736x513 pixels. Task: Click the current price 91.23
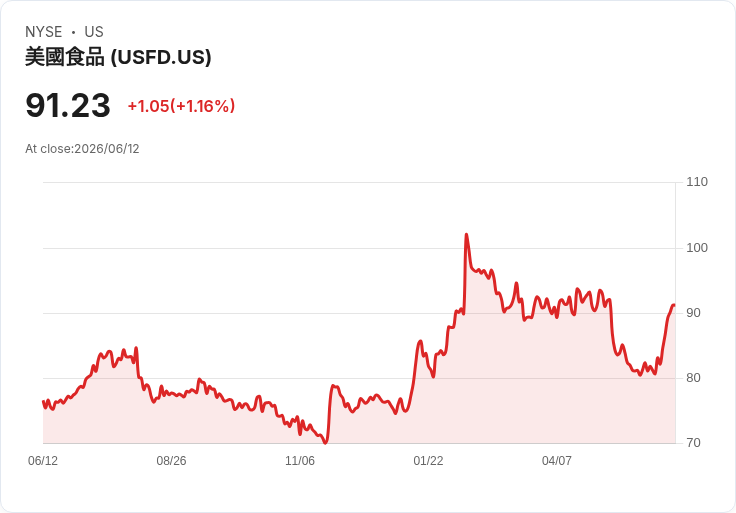click(x=68, y=105)
